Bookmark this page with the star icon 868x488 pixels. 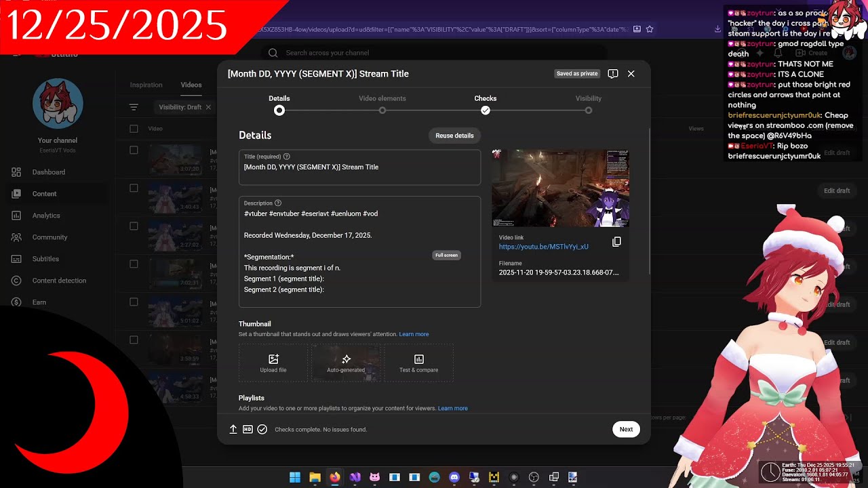(x=650, y=29)
